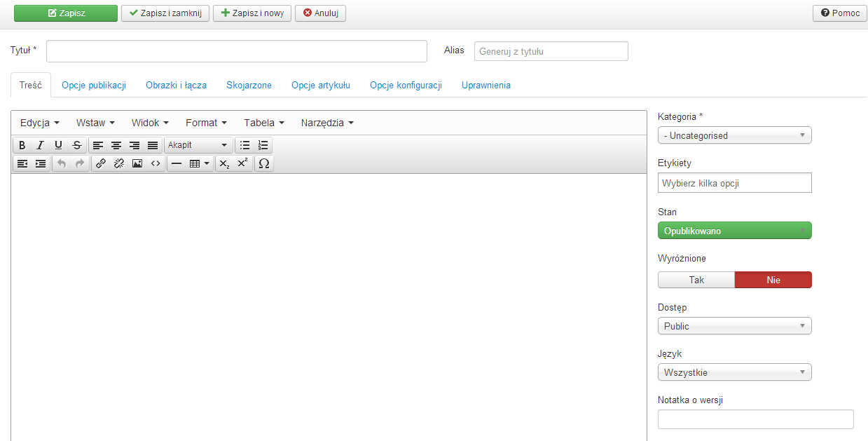Image resolution: width=868 pixels, height=441 pixels.
Task: Insert horizontal line
Action: 177,164
